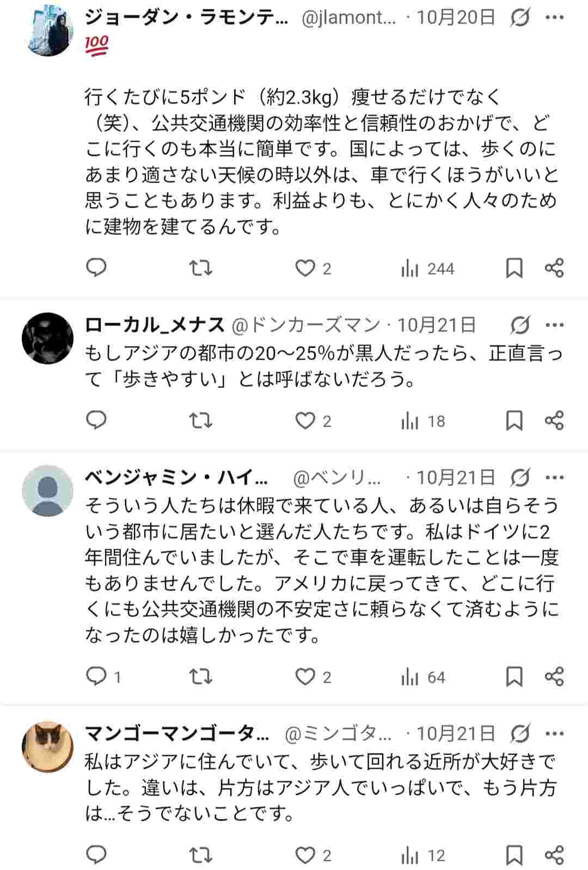Like ベンジャミン・ハイ's reply
588x870 pixels.
307,678
